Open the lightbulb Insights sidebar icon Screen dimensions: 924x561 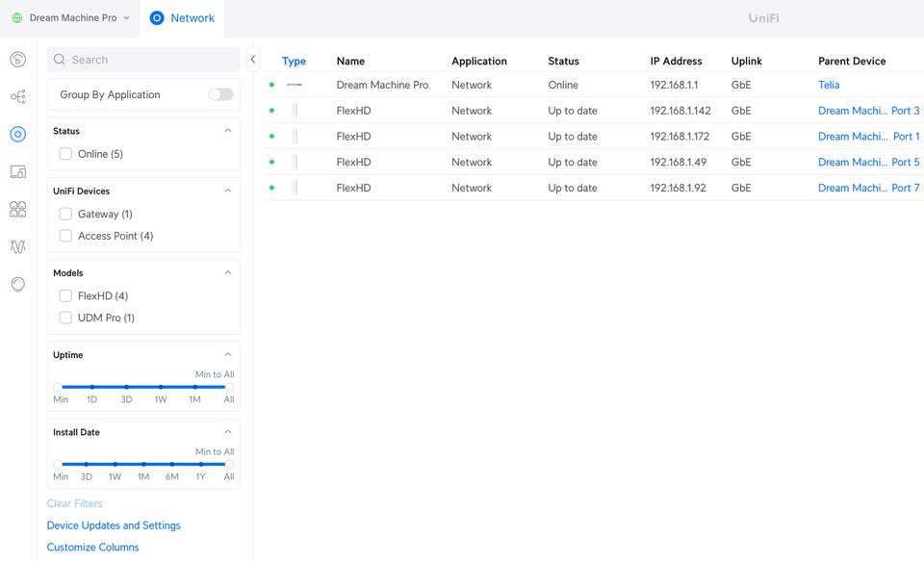[17, 284]
